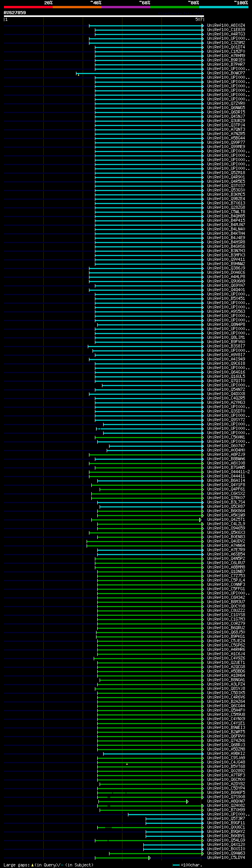
Task: Click UniRef100_Q8SVJ8 label
Action: (x=226, y=688)
